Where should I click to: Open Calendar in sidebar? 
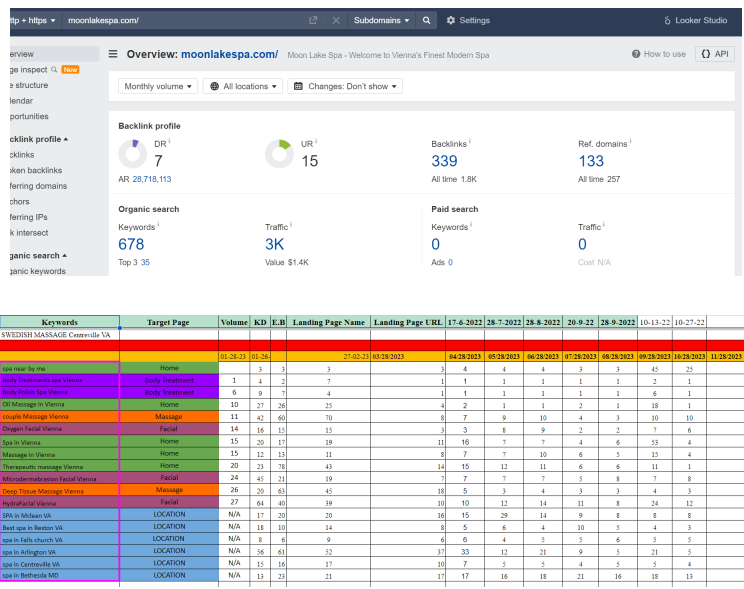pos(21,101)
